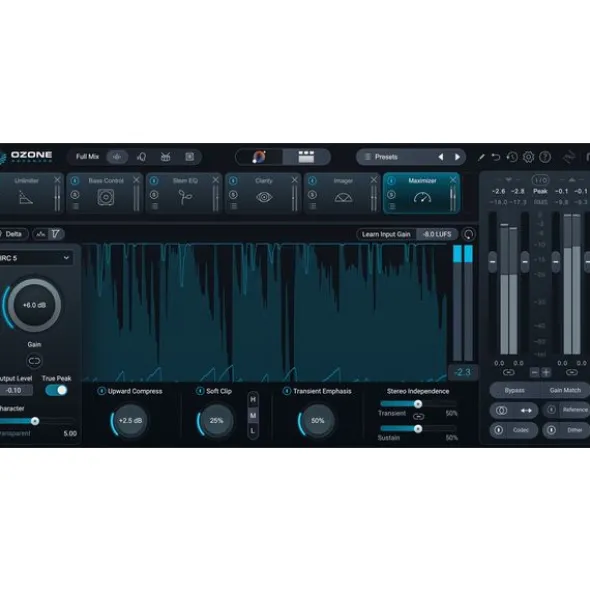The width and height of the screenshot is (590, 591).
Task: Toggle Clarity module power button
Action: [233, 181]
